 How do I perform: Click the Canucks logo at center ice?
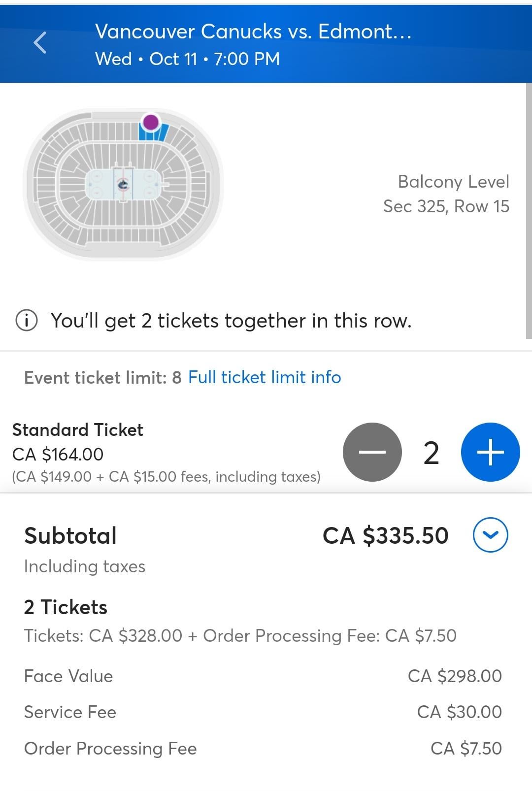pos(123,185)
